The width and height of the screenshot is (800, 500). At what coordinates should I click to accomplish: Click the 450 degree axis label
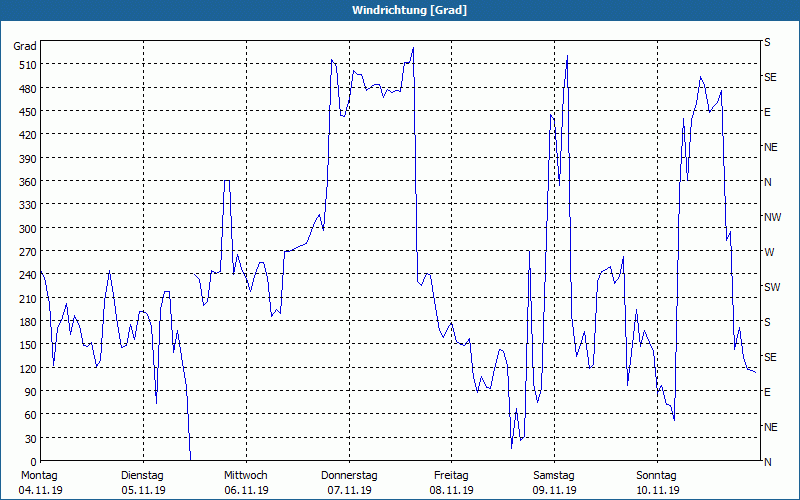click(x=28, y=112)
